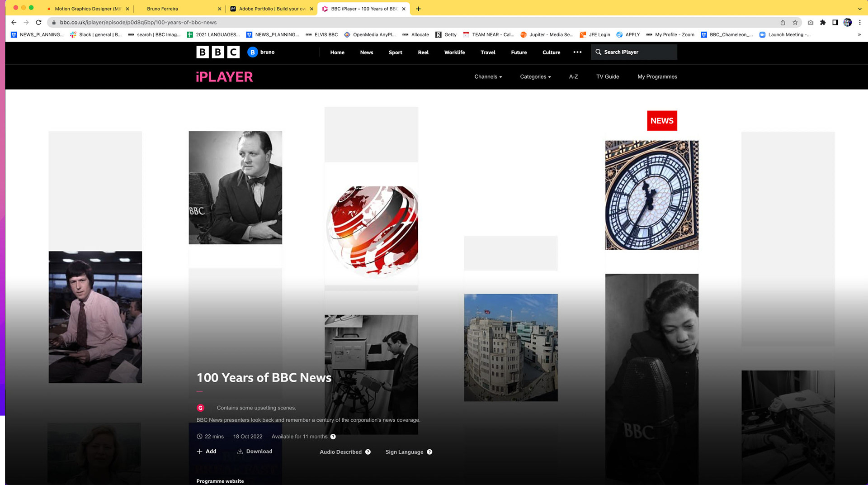Open the Chrome profile avatar
The image size is (868, 485).
click(848, 22)
